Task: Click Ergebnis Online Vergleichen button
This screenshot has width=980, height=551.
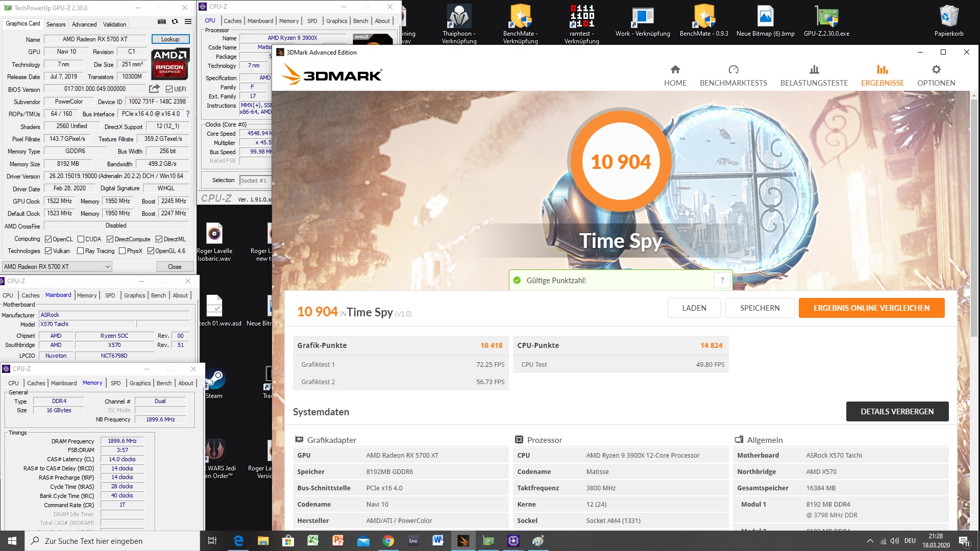Action: coord(871,308)
